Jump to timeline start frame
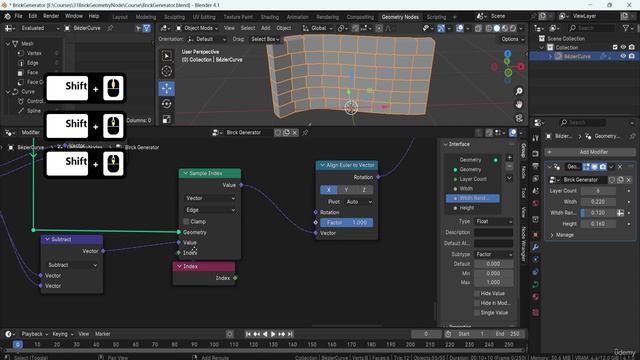 click(x=248, y=334)
